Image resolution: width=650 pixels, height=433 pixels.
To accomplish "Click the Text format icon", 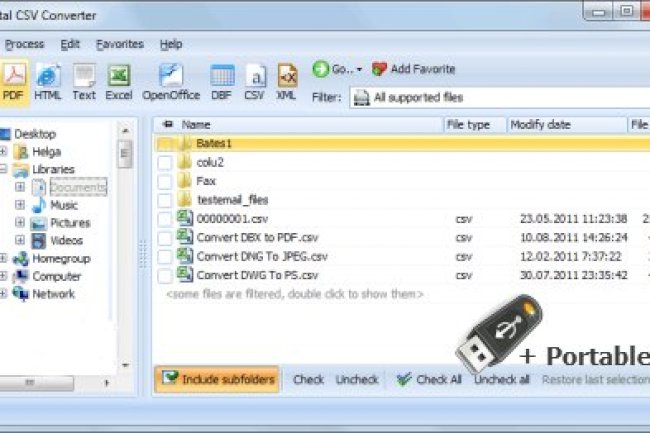I will [84, 80].
